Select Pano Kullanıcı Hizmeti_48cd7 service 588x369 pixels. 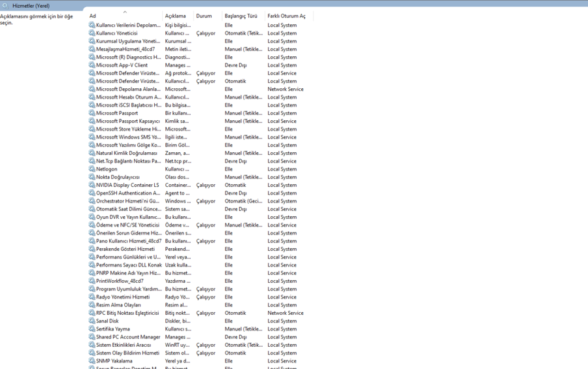(201, 241)
